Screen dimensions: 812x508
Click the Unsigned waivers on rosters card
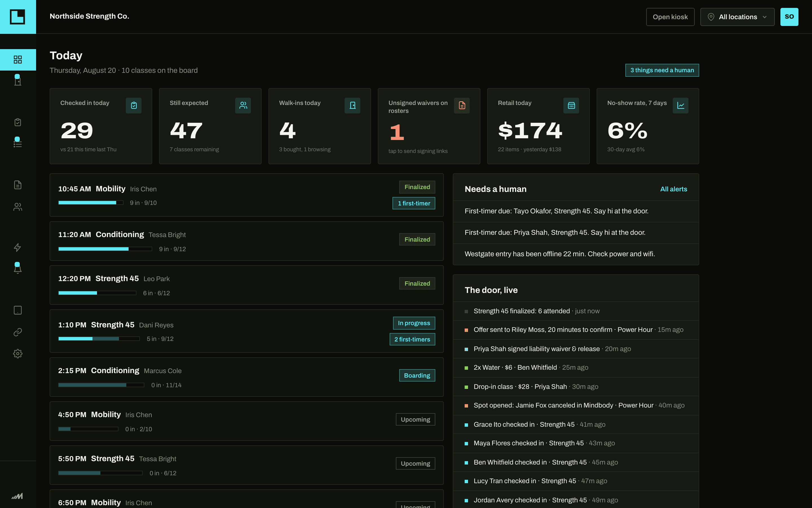(429, 126)
